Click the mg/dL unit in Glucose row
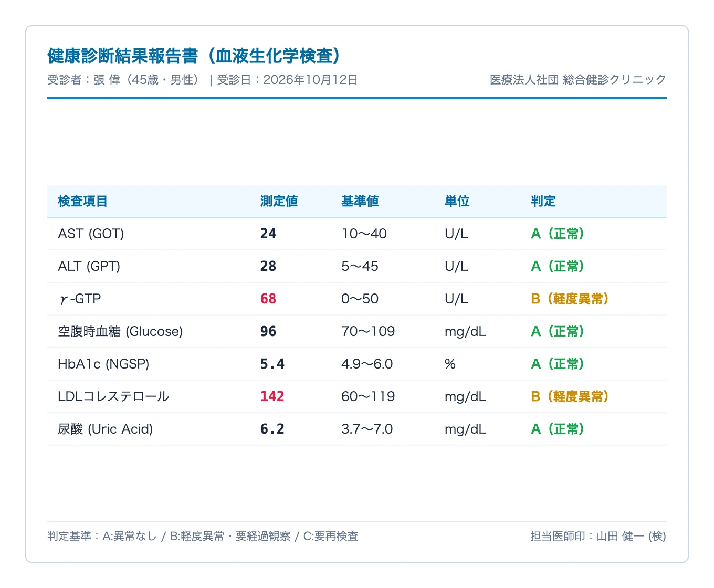714x588 pixels. tap(465, 331)
